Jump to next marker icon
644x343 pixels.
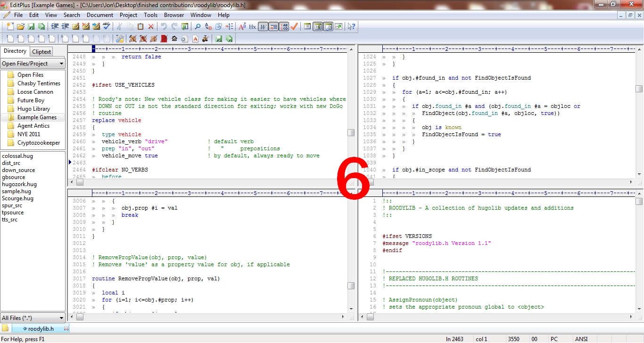pyautogui.click(x=96, y=26)
